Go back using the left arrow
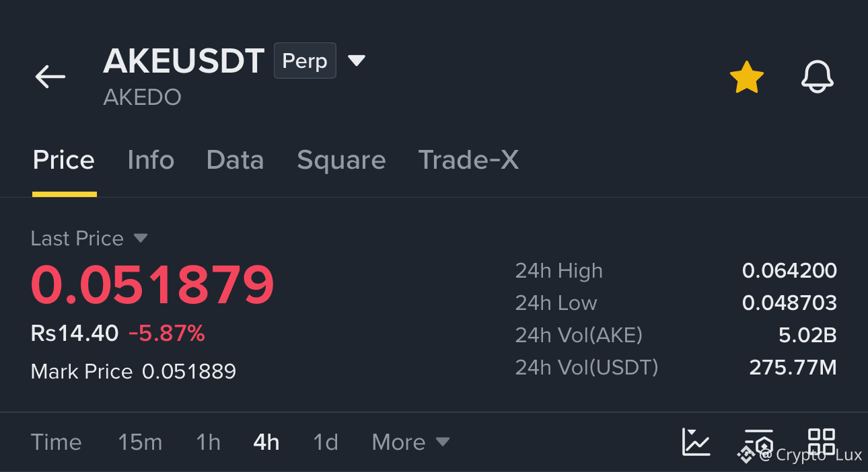868x472 pixels. 50,77
